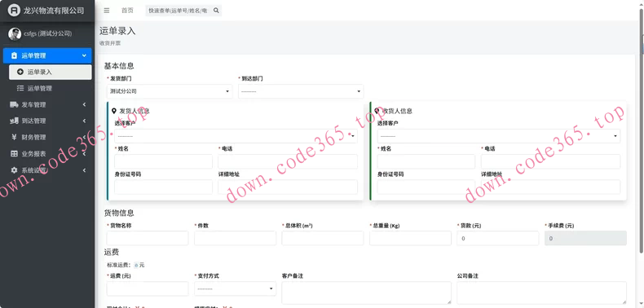
Task: Open 系统设置 sidebar menu
Action: point(47,170)
